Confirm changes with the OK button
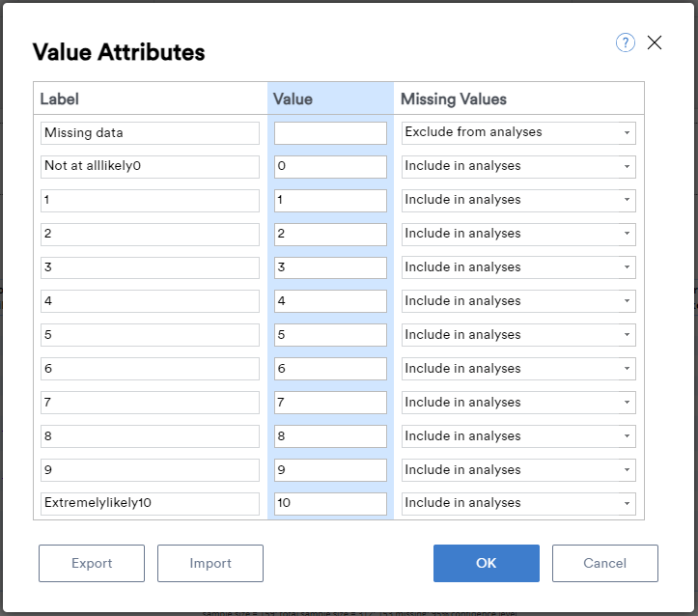 point(486,563)
